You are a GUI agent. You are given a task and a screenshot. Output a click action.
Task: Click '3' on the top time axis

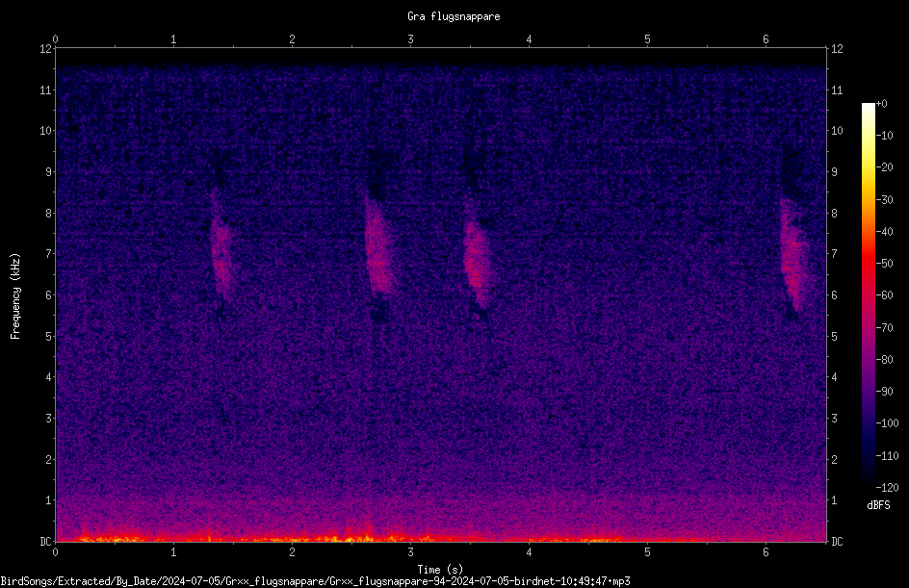410,39
